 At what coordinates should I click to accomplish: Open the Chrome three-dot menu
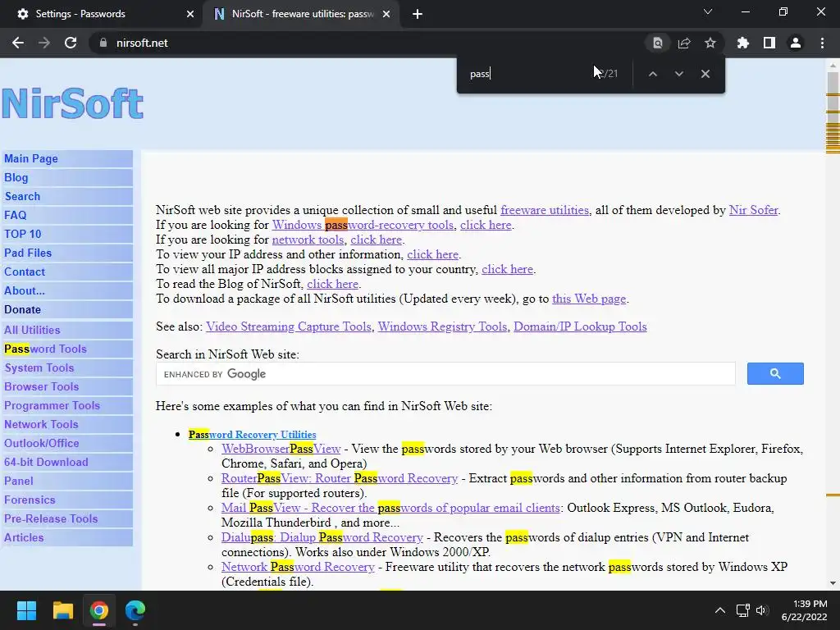tap(822, 43)
